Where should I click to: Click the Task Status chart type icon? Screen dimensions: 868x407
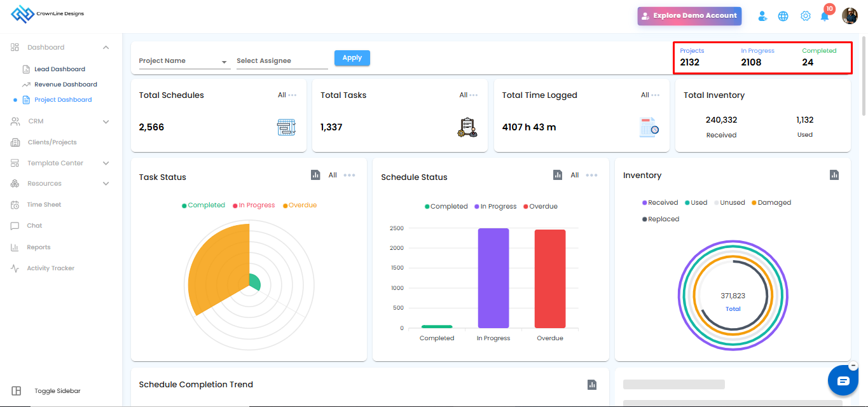coord(315,175)
